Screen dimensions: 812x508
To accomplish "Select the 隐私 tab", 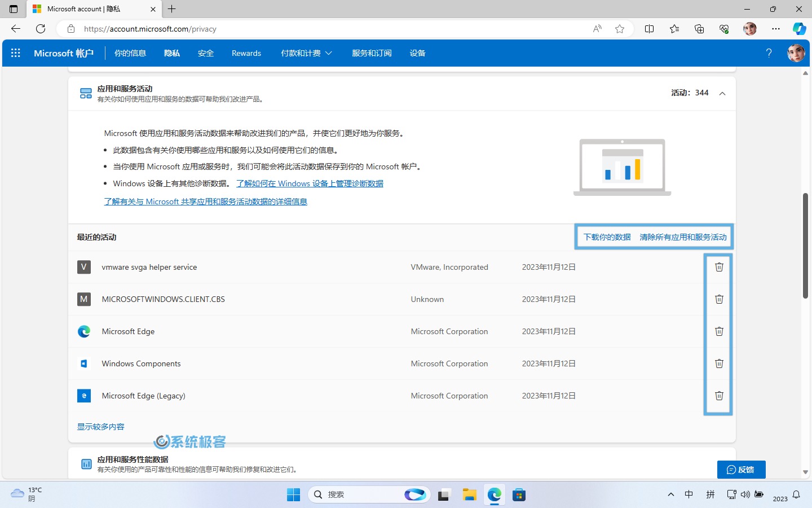I will tap(172, 53).
